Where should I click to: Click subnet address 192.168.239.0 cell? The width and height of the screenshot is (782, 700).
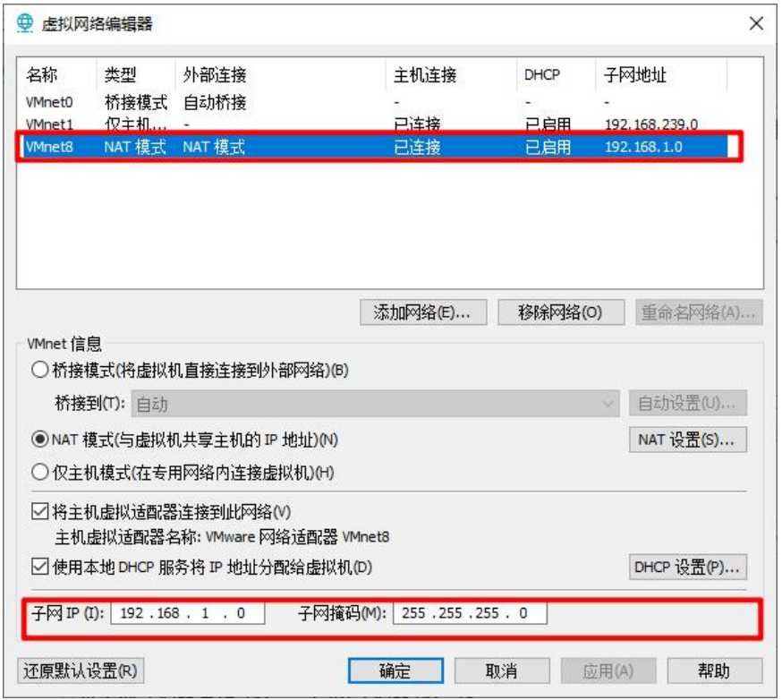pyautogui.click(x=650, y=124)
